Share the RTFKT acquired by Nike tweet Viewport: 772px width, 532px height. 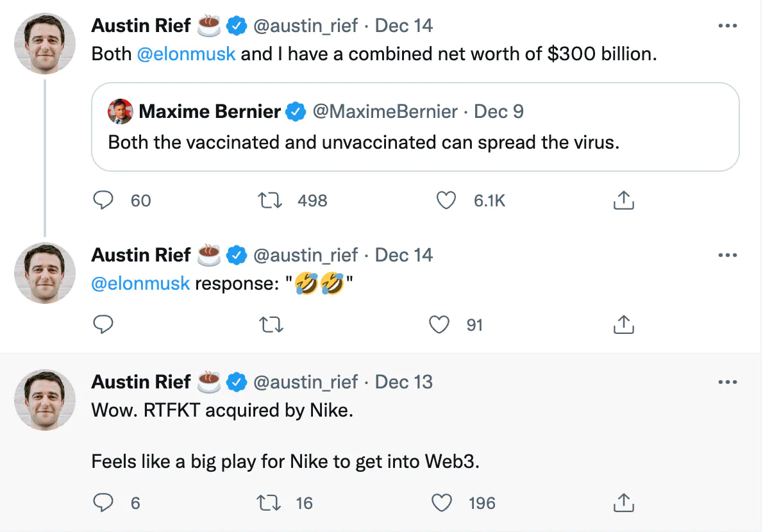[x=623, y=503]
